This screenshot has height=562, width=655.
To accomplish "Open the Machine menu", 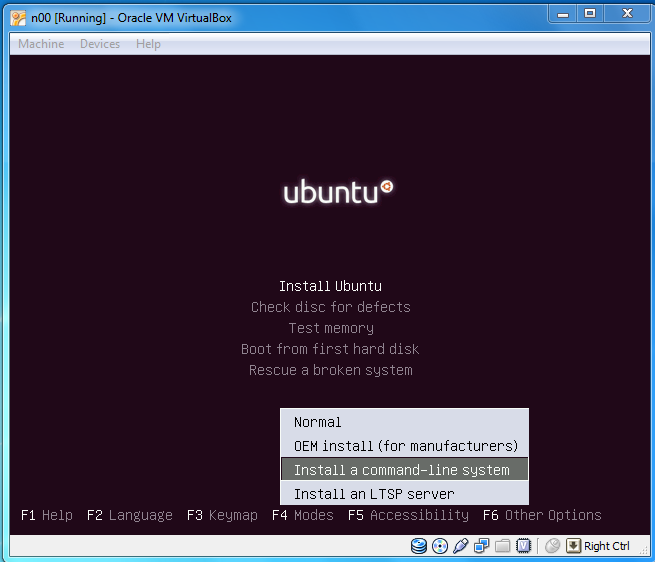I will [x=41, y=44].
